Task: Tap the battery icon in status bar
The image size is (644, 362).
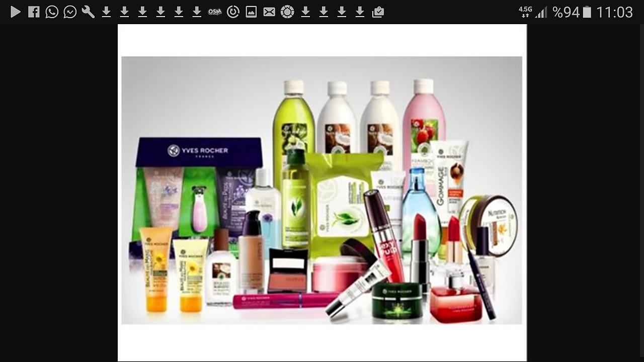Action: (587, 12)
